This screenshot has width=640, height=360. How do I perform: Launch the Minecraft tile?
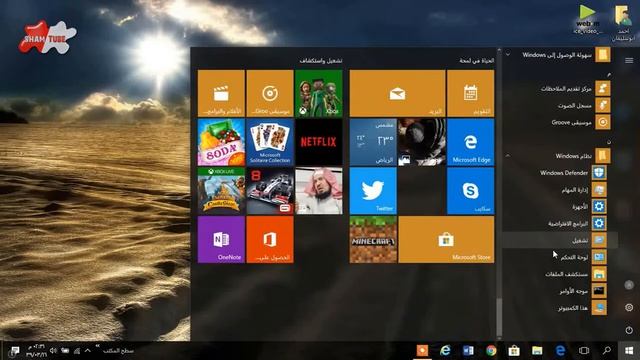coord(373,240)
